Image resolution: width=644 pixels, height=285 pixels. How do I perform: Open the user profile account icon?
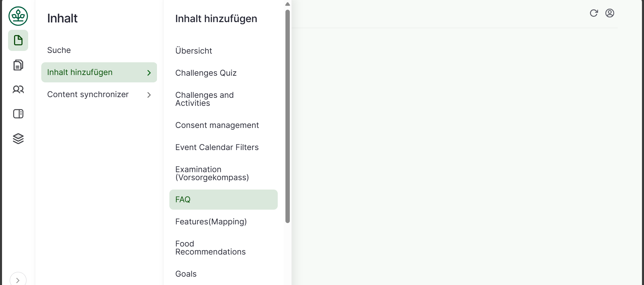(x=609, y=13)
